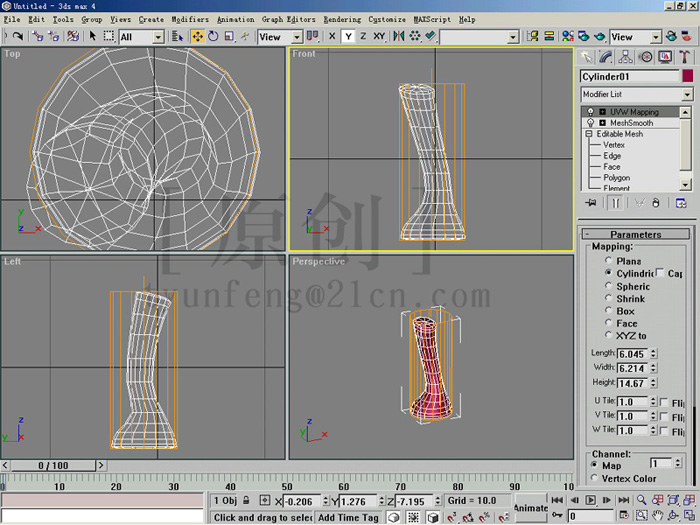The height and width of the screenshot is (525, 700).
Task: Click the Cylinder01 object name field
Action: click(629, 76)
